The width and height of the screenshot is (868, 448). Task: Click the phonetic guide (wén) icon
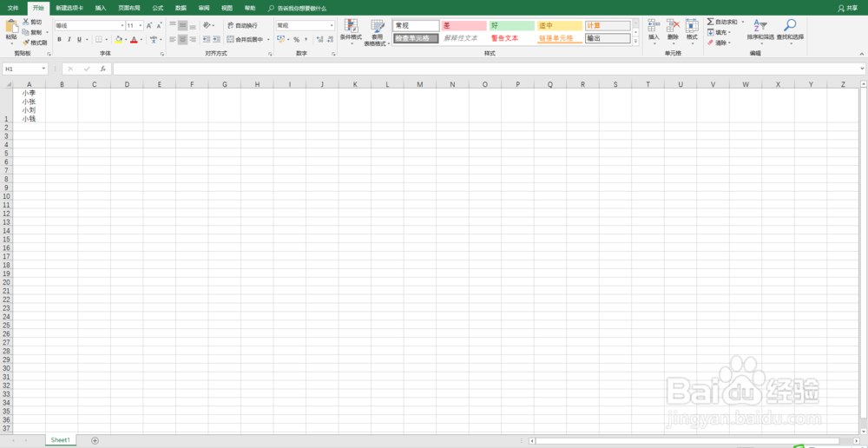[154, 39]
